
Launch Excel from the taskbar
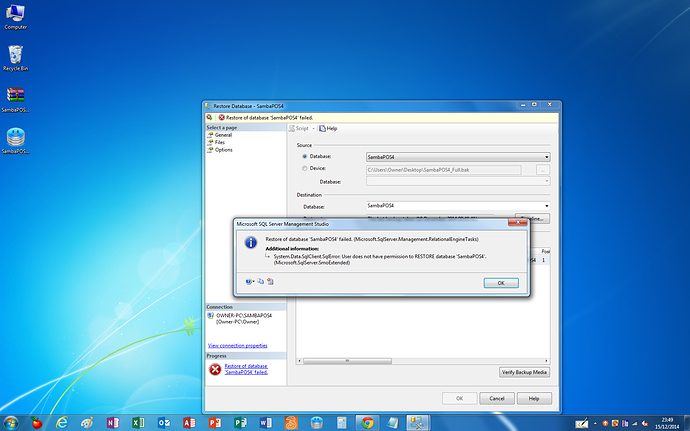139,422
